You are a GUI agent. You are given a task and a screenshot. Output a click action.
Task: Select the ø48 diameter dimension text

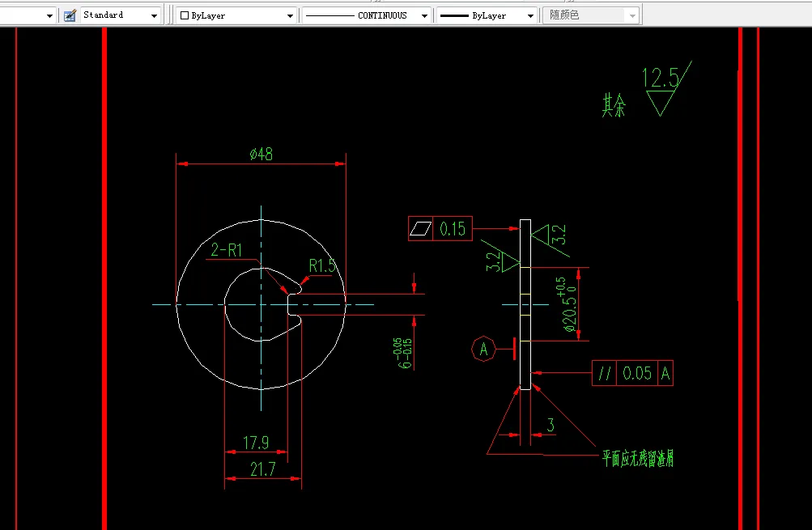pyautogui.click(x=261, y=154)
